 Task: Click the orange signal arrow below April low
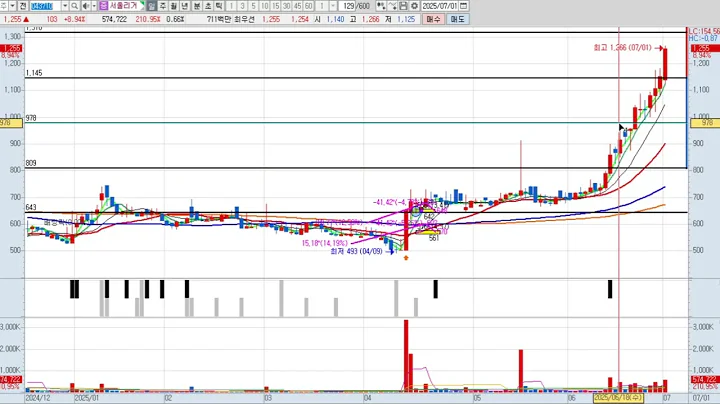point(406,258)
